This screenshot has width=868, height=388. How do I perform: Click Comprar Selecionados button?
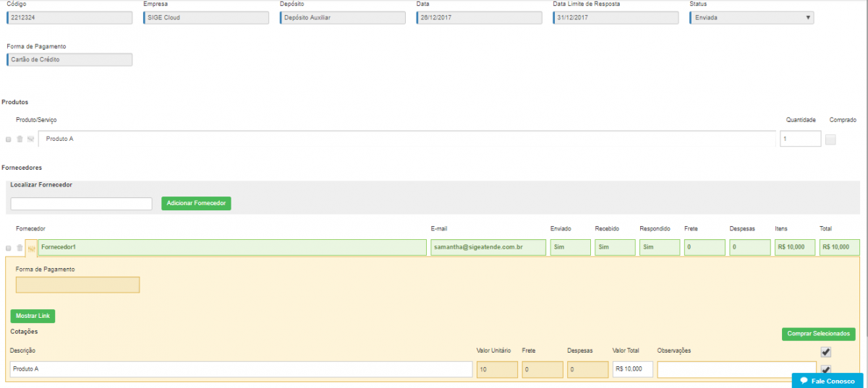819,334
